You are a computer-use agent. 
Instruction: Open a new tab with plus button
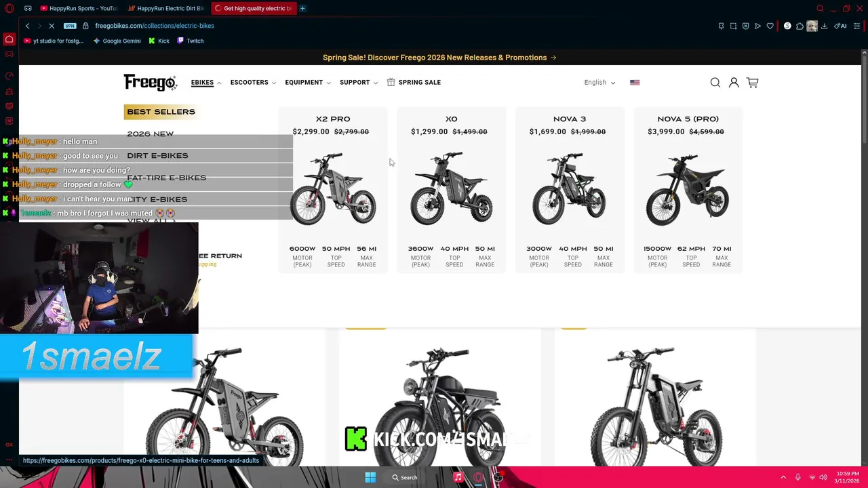tap(302, 8)
